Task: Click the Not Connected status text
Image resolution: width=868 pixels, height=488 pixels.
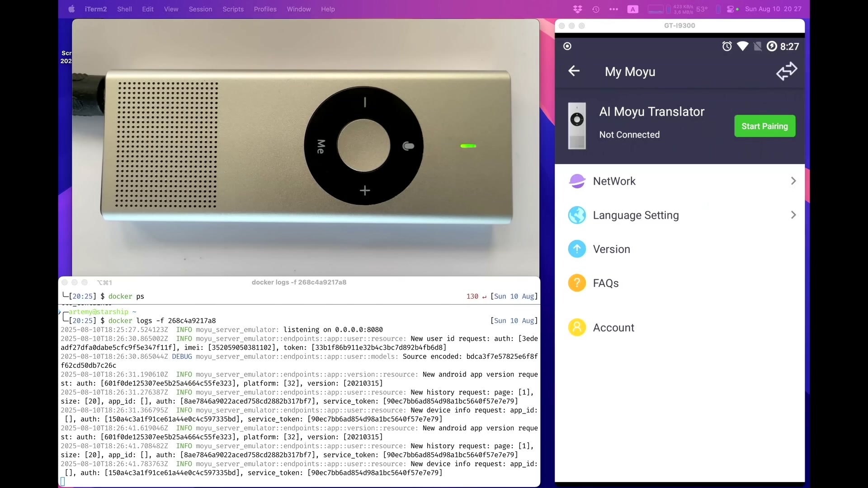Action: click(629, 135)
